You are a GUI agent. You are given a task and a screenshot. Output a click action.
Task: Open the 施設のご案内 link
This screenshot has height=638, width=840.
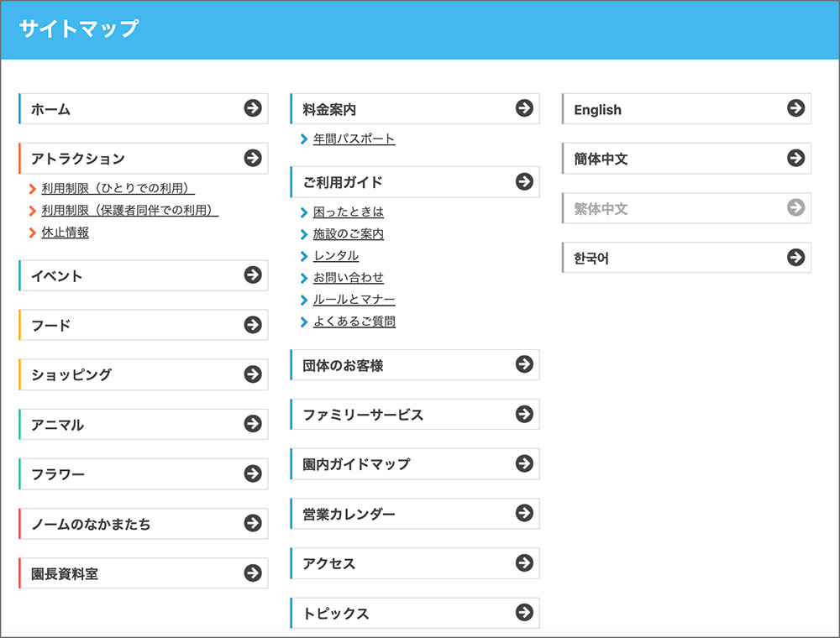point(349,234)
